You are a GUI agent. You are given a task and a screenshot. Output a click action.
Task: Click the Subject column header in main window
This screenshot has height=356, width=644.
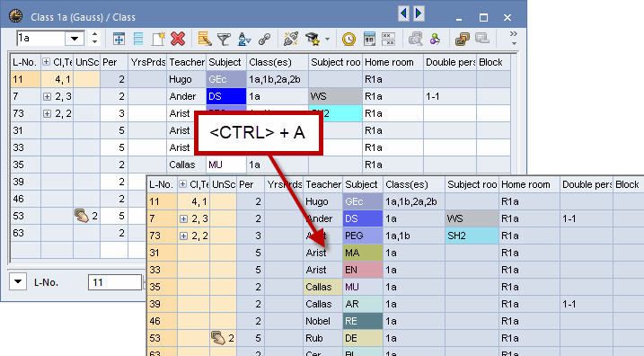[225, 62]
